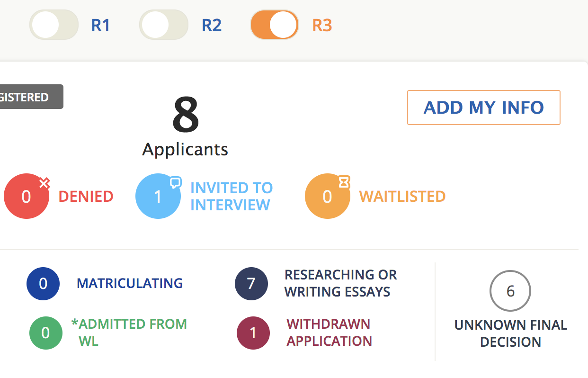Viewport: 588px width, 378px height.
Task: Click the blue Invited to Interview circle
Action: pos(158,196)
